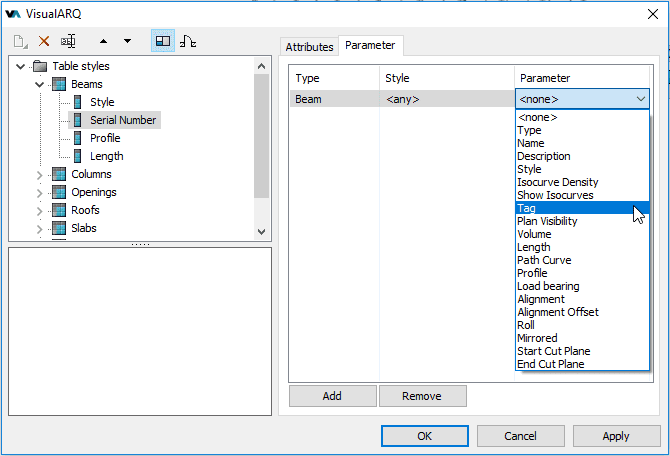Choose Volume parameter

pos(582,234)
